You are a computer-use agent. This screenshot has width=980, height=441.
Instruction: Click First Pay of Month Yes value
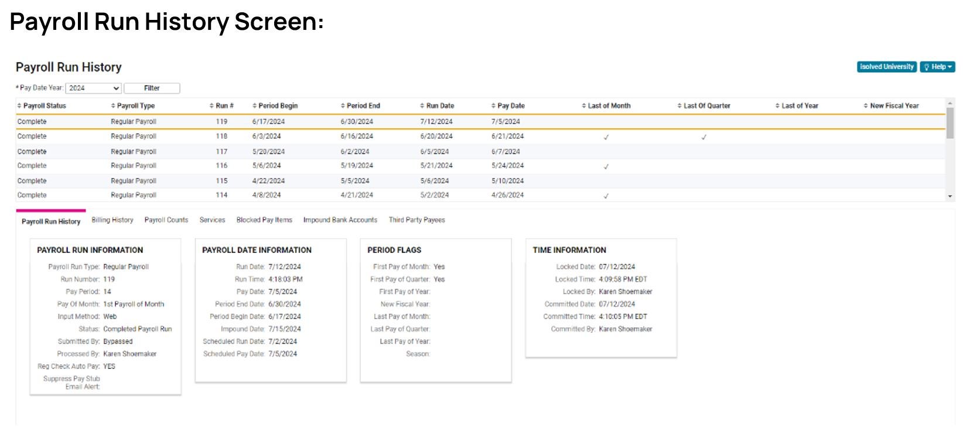(x=439, y=266)
